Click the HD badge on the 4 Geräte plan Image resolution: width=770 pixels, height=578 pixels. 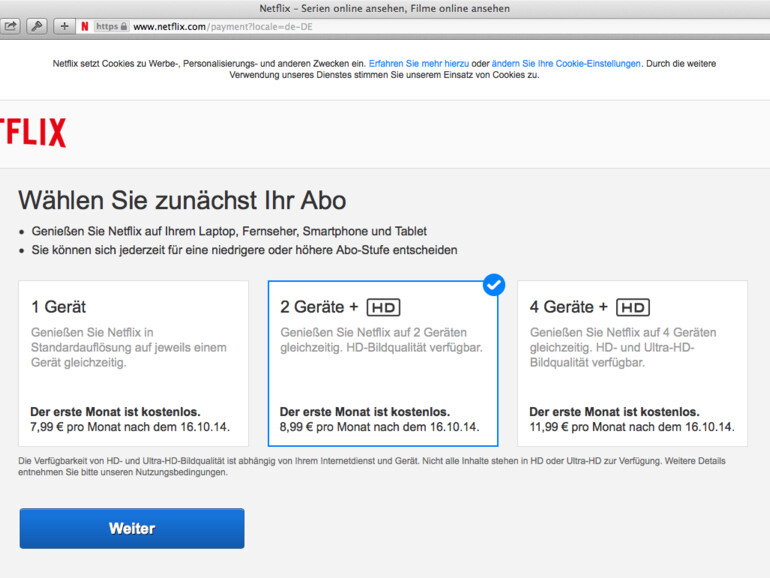633,307
